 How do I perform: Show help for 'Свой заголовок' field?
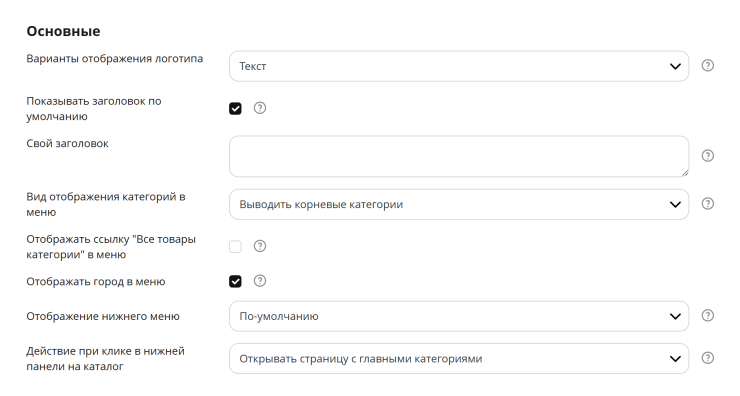[707, 156]
